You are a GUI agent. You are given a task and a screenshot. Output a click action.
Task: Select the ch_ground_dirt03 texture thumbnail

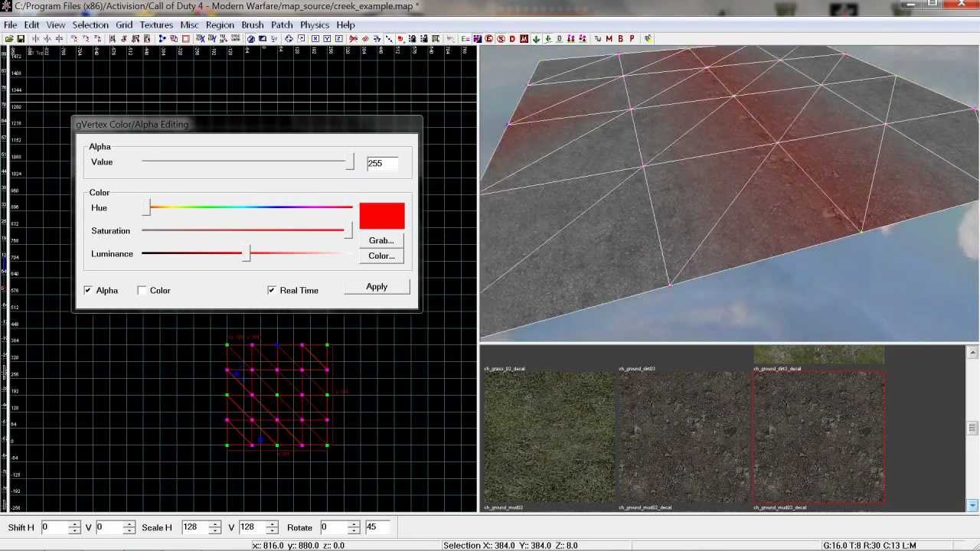tap(683, 437)
